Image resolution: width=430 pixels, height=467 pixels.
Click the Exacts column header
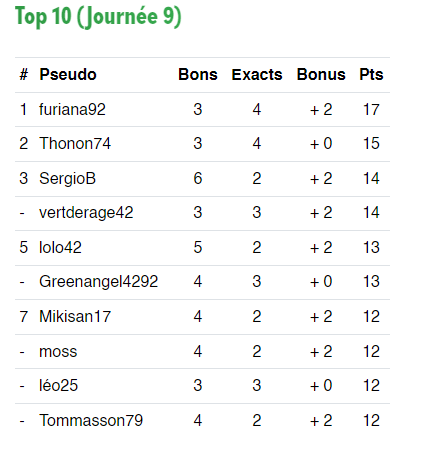[257, 74]
